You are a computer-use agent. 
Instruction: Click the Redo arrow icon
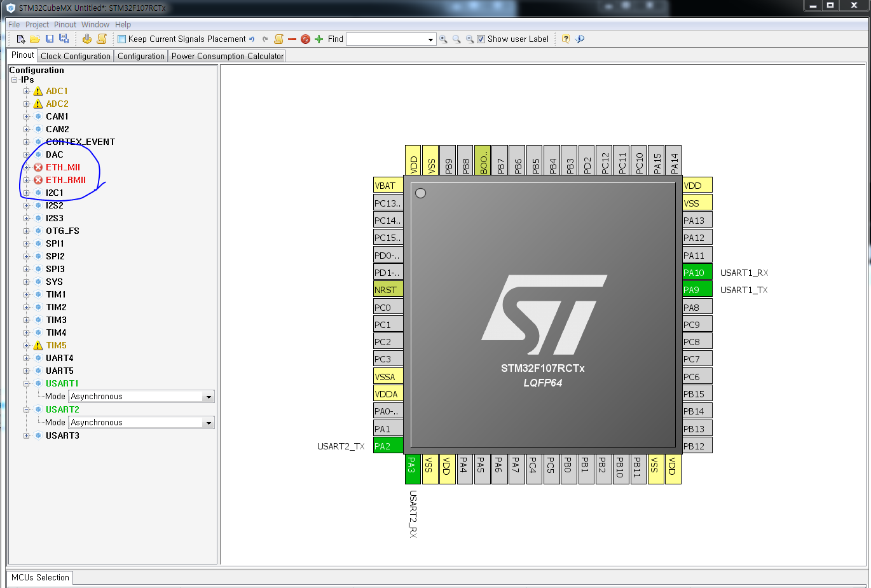[265, 39]
